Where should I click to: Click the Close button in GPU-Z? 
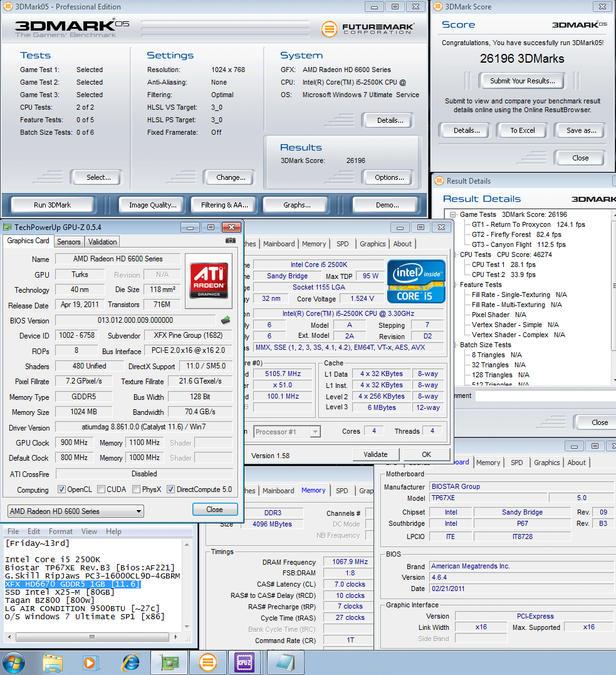tap(214, 510)
